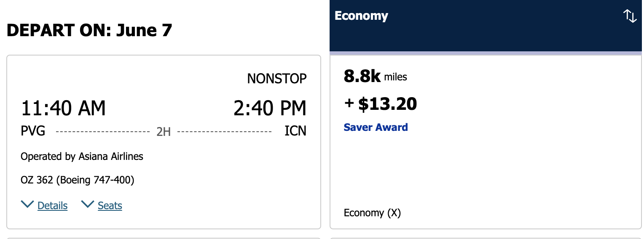Click Operated by Asiana Airlines text
Image resolution: width=644 pixels, height=239 pixels.
[82, 157]
